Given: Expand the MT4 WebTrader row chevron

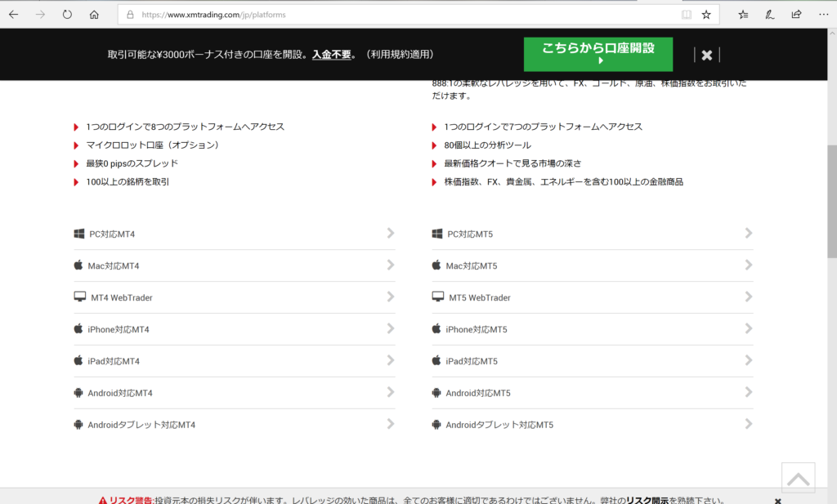Looking at the screenshot, I should 391,297.
